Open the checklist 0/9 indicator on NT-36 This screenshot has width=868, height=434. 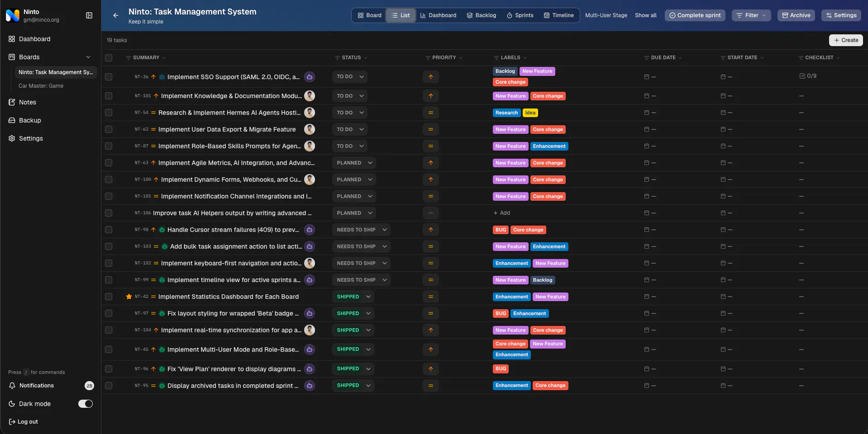(808, 76)
